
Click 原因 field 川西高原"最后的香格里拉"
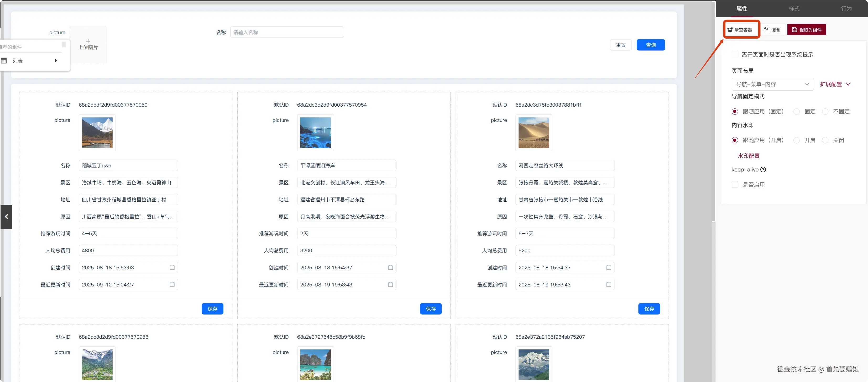pyautogui.click(x=128, y=217)
